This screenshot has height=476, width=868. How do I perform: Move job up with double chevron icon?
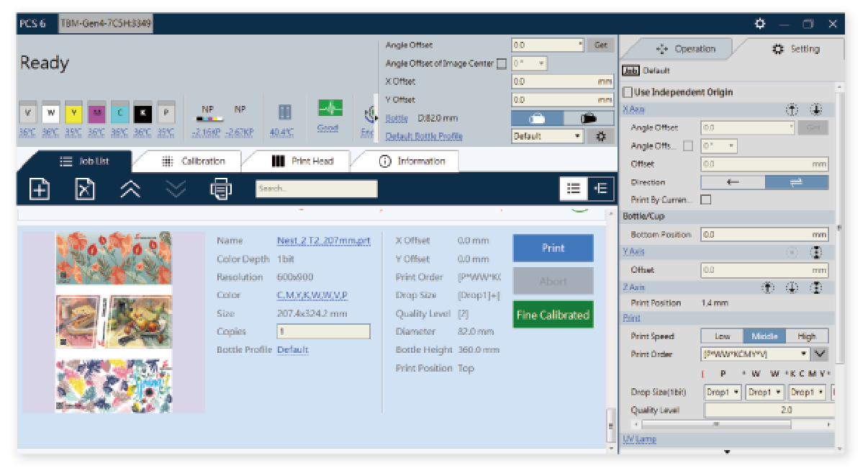pos(130,189)
